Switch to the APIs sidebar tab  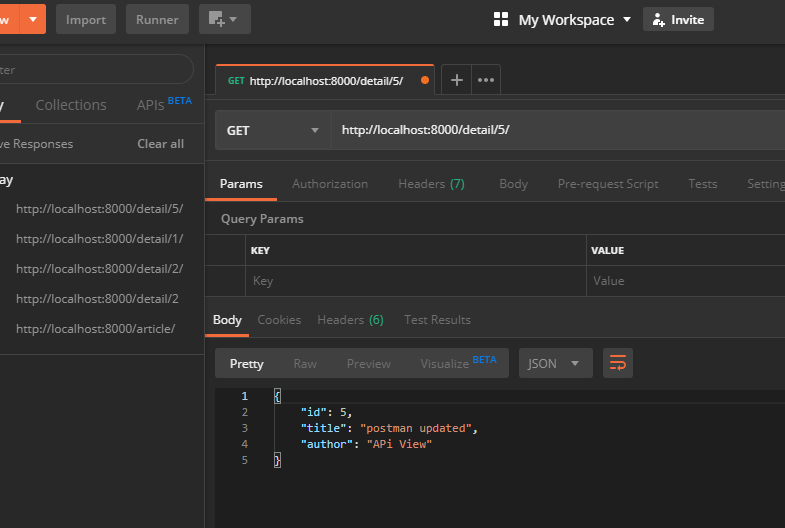[x=164, y=104]
